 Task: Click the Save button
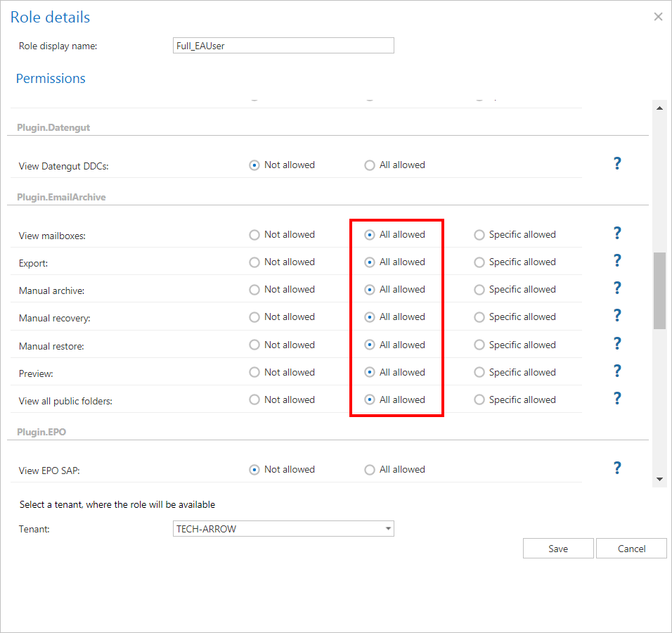pyautogui.click(x=558, y=549)
